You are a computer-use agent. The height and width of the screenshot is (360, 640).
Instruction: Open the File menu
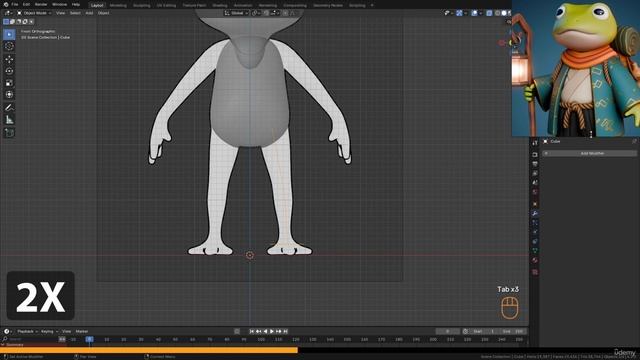tap(15, 4)
